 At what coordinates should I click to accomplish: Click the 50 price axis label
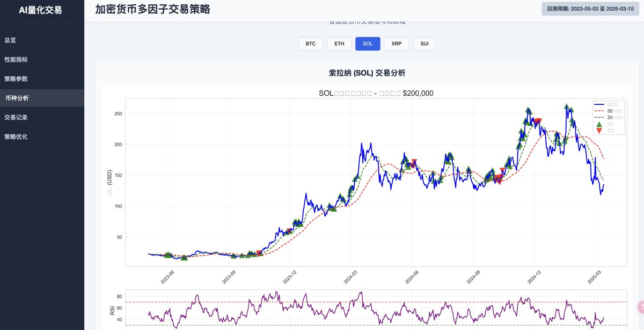tap(119, 237)
